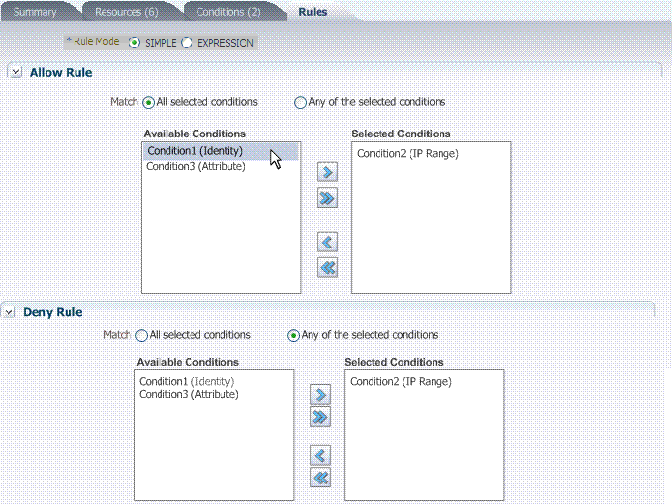Choose Any of the selected conditions in Allow Rule

click(300, 102)
